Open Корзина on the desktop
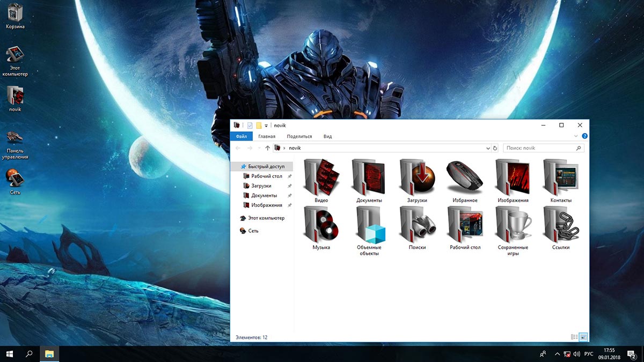 [x=14, y=12]
